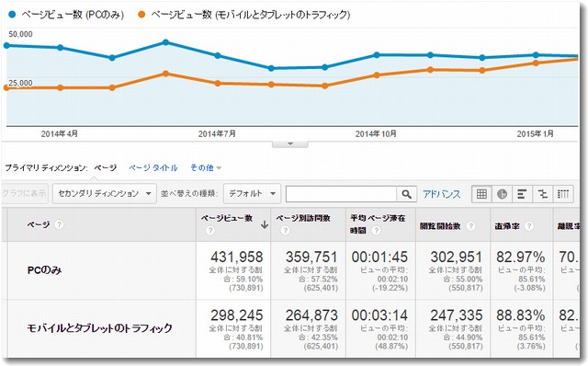The image size is (588, 366).
Task: Click the グラフに表示 button
Action: (x=24, y=194)
